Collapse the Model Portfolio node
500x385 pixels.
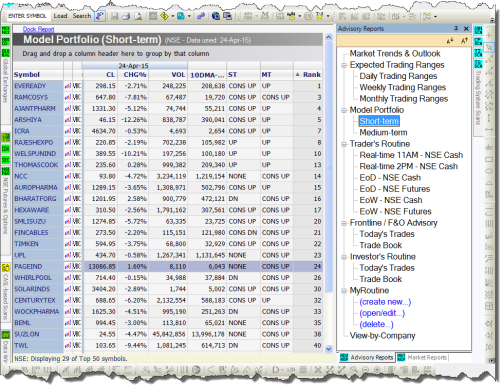[344, 110]
